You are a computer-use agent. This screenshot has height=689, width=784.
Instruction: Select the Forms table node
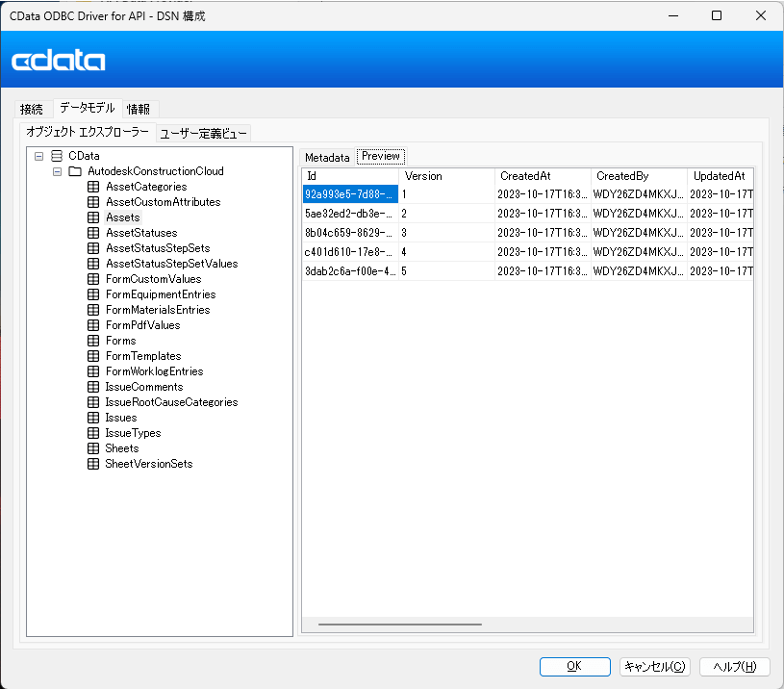(121, 341)
